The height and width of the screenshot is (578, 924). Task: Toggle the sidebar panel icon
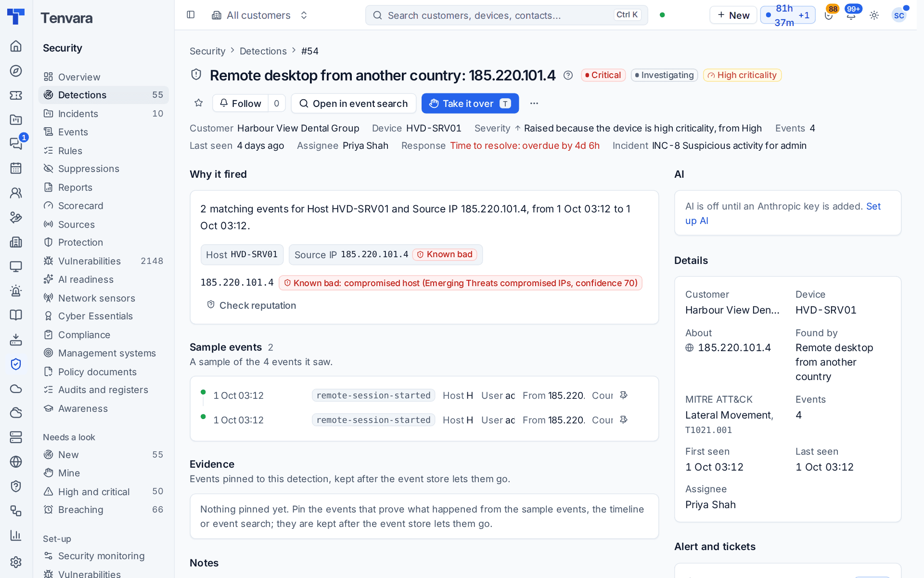(x=191, y=15)
